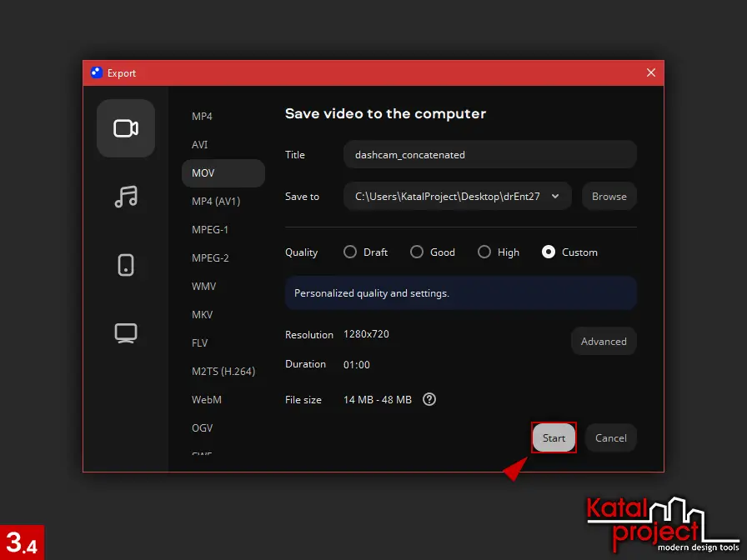
Task: Close the Export dialog with X
Action: point(651,72)
